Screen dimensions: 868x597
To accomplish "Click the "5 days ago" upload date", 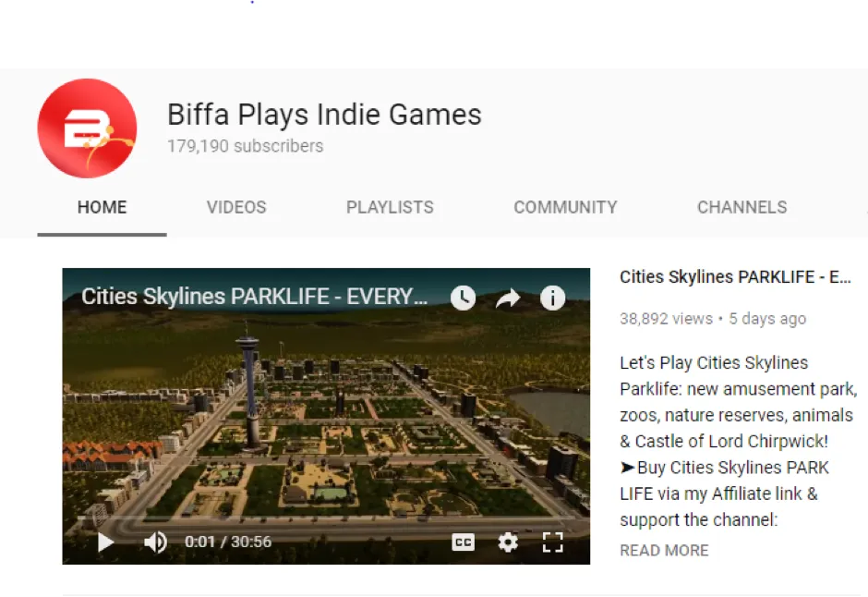I will click(767, 319).
